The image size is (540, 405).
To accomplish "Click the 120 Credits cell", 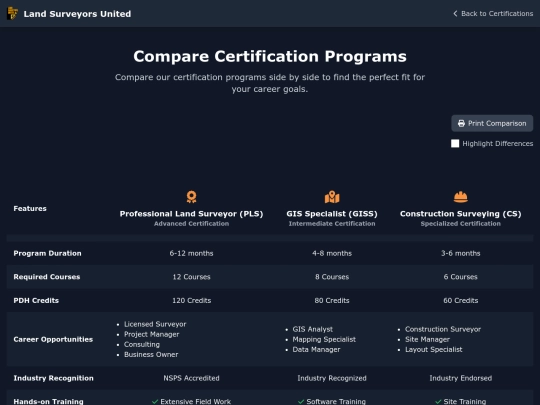I will coord(191,301).
